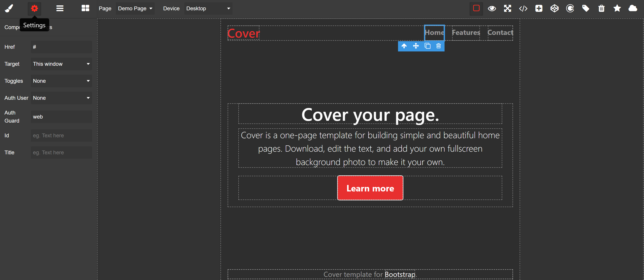Click the star favorite icon
The height and width of the screenshot is (280, 644).
coord(617,8)
